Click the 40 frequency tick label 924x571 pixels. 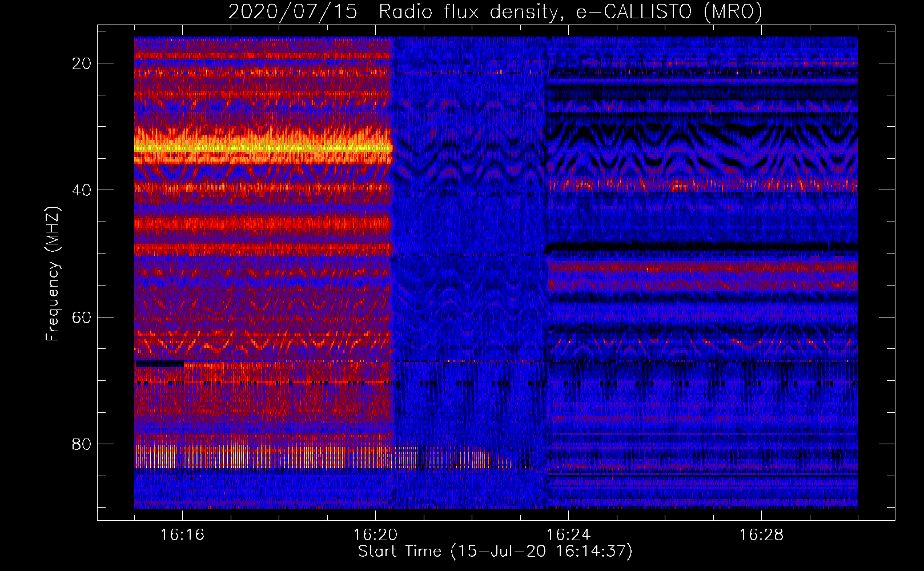coord(82,190)
